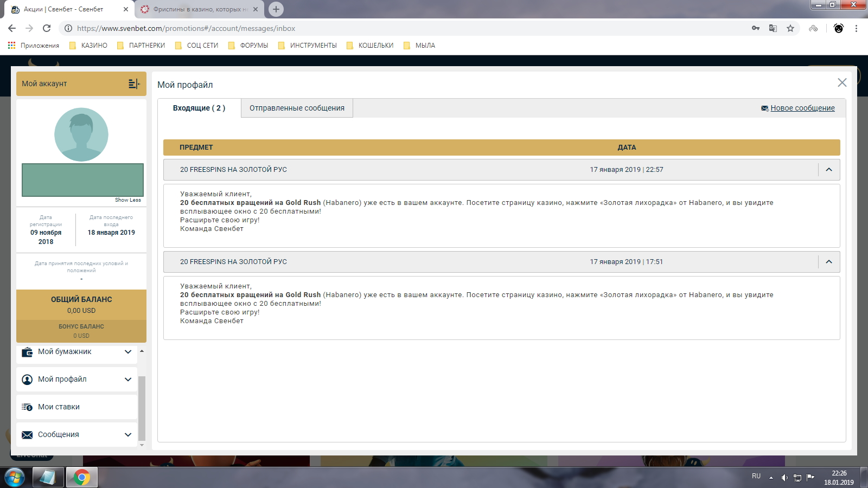Viewport: 868px width, 488px height.
Task: Open a new browser tab
Action: (x=276, y=9)
